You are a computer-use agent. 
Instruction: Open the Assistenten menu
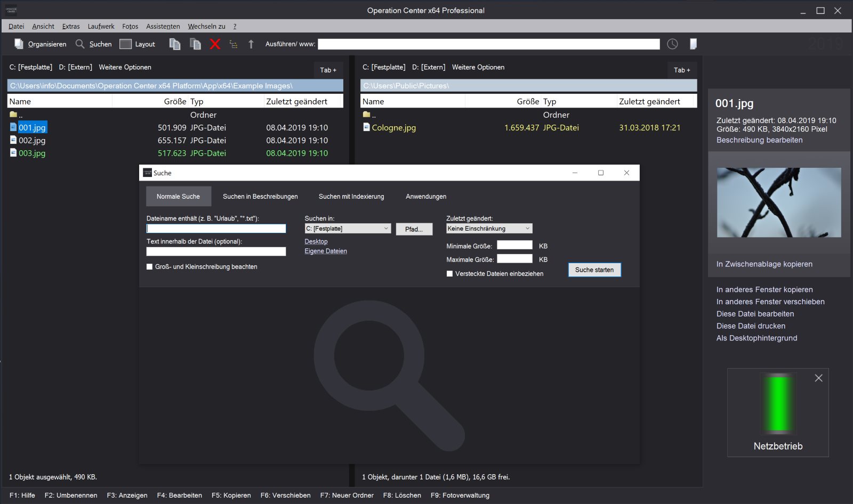click(163, 26)
